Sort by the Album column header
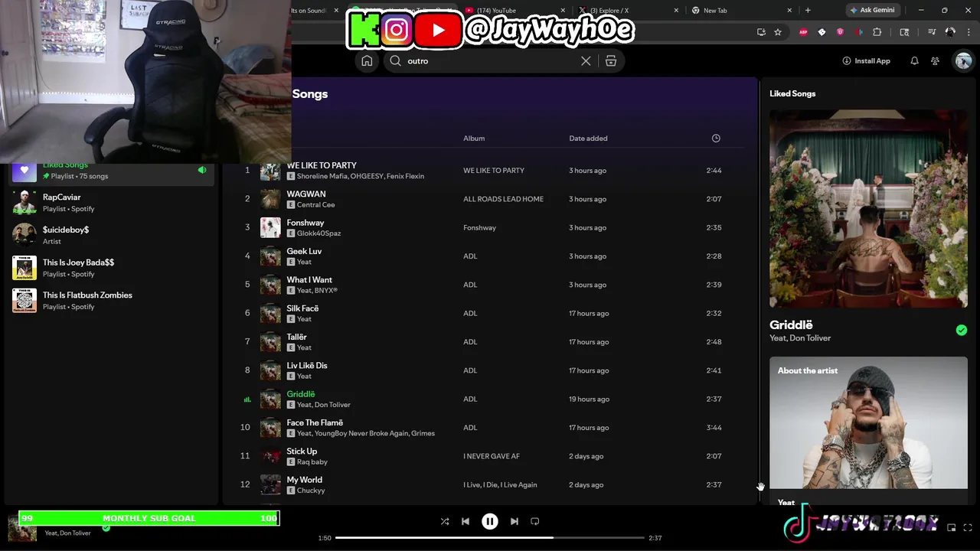 click(474, 139)
